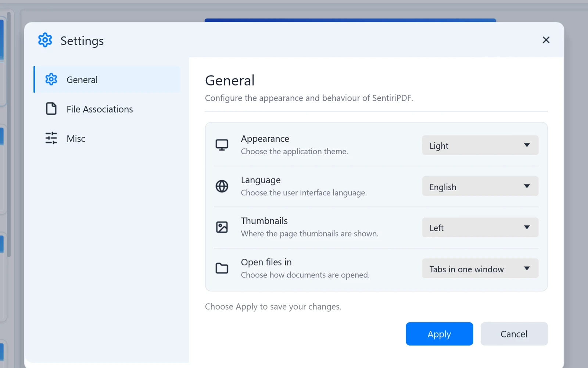Switch to the Misc tab

107,138
